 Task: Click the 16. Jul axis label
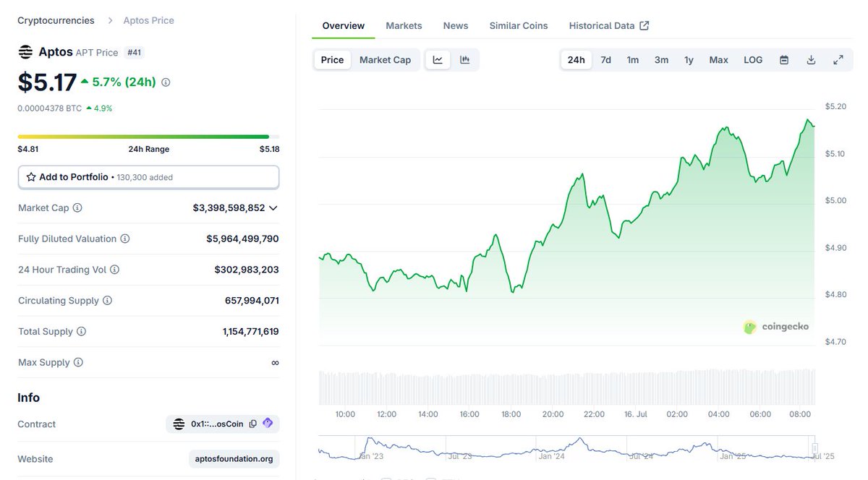click(636, 414)
